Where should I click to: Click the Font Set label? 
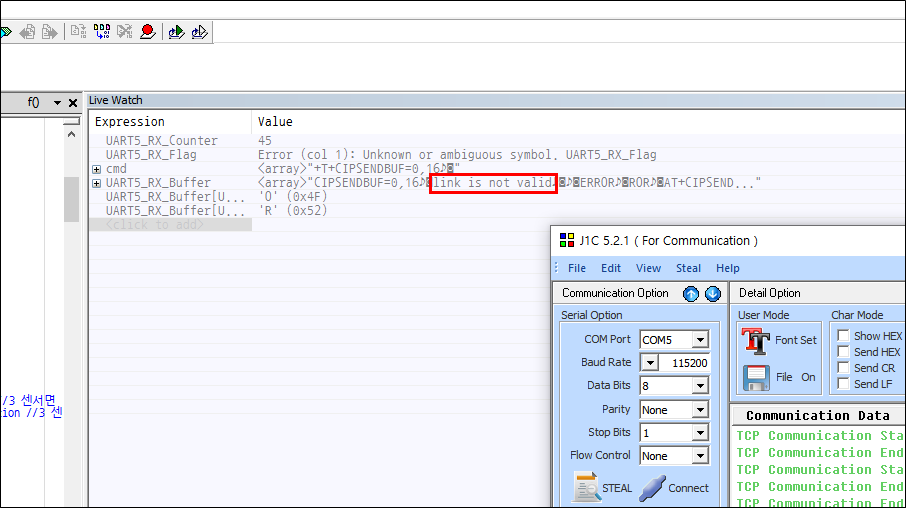(x=796, y=340)
